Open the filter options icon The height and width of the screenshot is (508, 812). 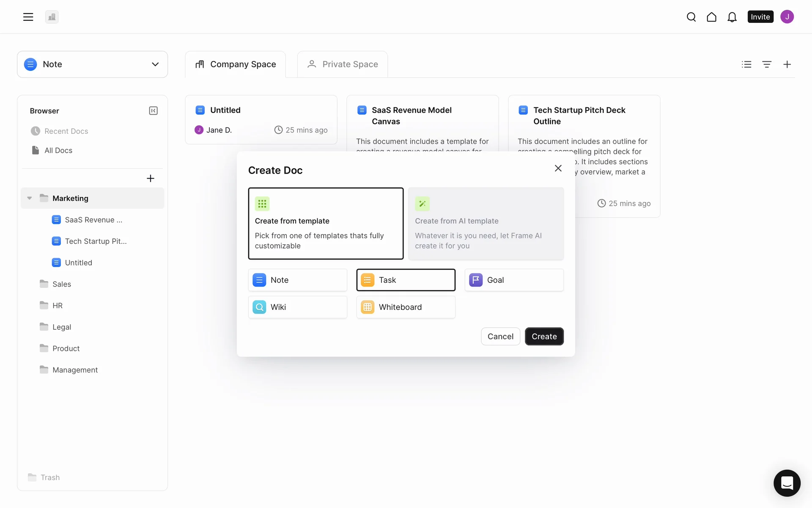click(x=767, y=64)
